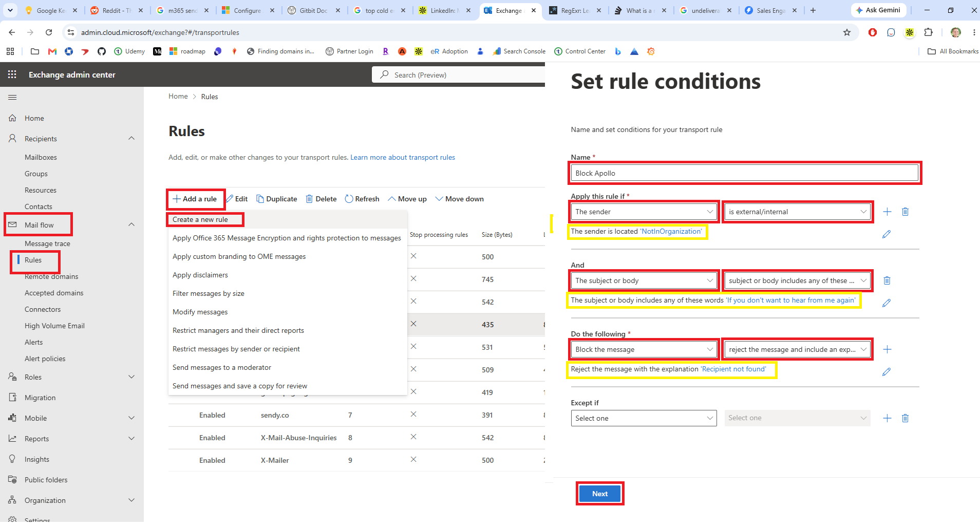Open browser profile avatar

956,32
